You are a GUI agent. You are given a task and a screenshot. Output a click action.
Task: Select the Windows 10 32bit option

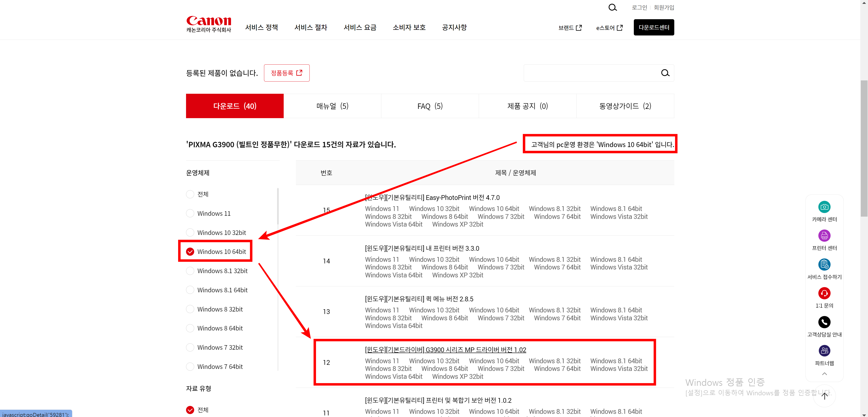point(190,233)
